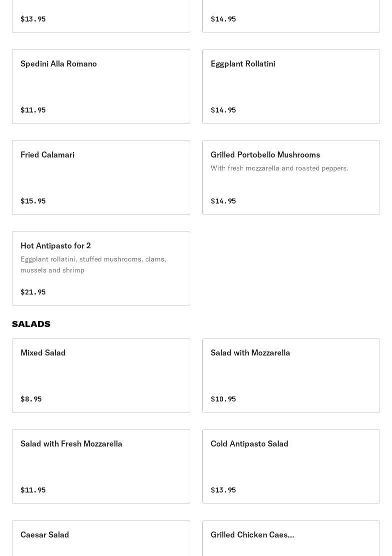The height and width of the screenshot is (556, 392).
Task: Open Grilled Portobello Mushrooms item
Action: tap(291, 177)
